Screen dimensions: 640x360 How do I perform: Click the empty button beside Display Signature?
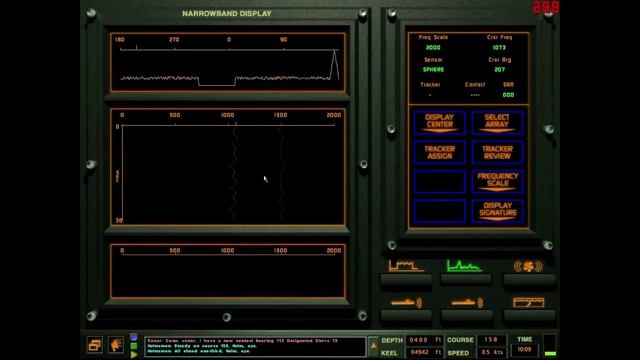point(439,211)
